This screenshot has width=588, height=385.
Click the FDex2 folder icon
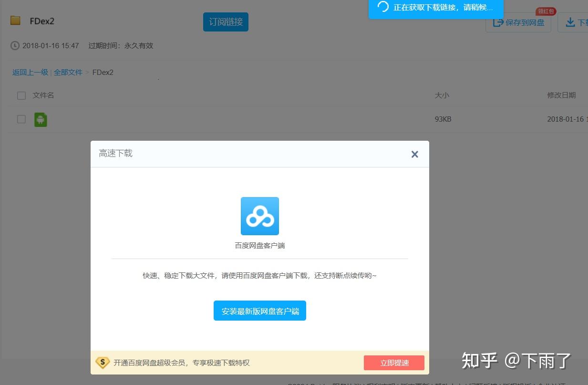tap(16, 21)
